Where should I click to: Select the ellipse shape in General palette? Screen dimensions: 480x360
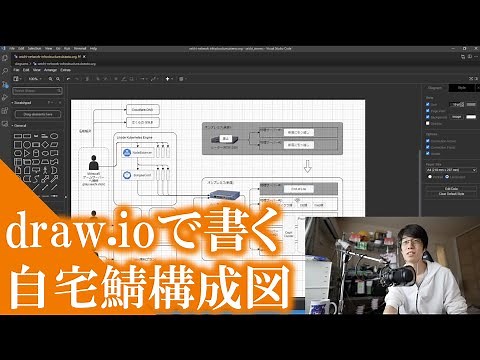click(54, 136)
